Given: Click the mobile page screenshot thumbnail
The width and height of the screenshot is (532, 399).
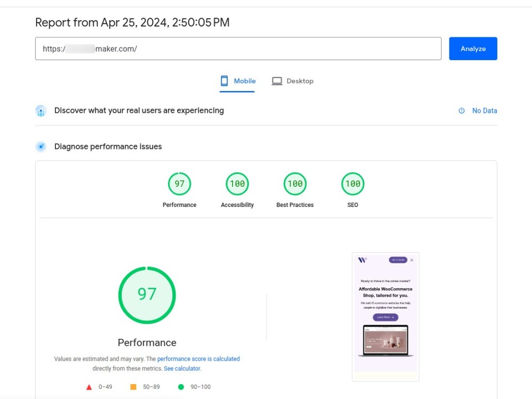Looking at the screenshot, I should tap(385, 317).
